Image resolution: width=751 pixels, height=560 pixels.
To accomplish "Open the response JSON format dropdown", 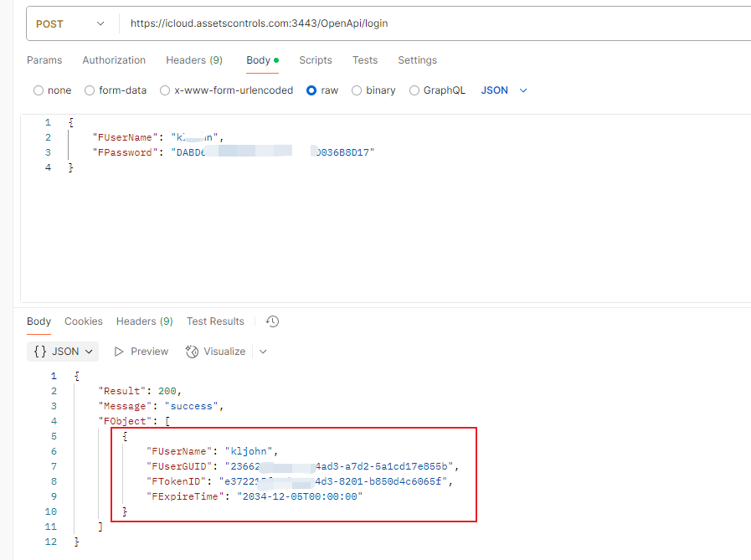I will tap(64, 352).
